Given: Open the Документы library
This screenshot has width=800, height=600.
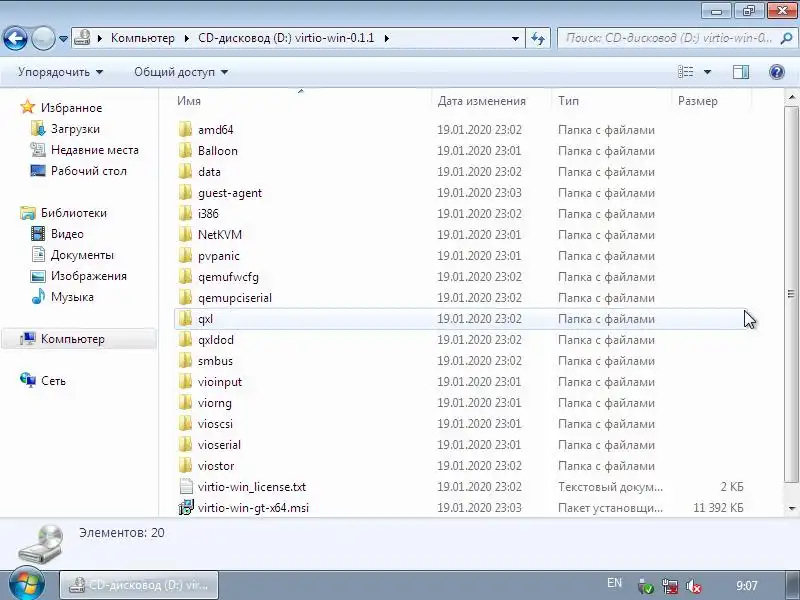Looking at the screenshot, I should (82, 255).
